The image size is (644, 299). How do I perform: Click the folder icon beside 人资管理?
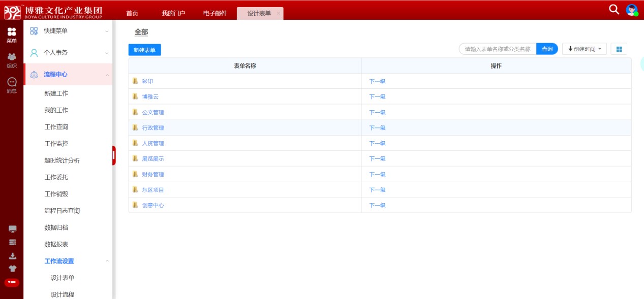(x=135, y=143)
